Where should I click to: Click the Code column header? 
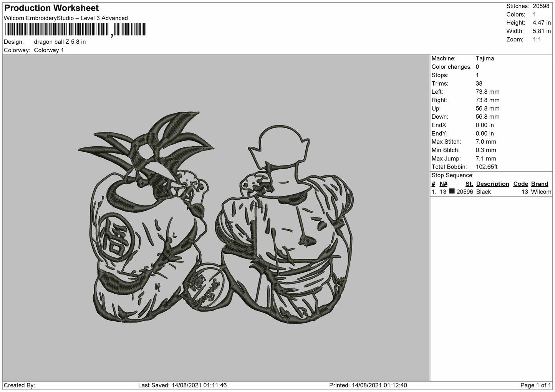[x=521, y=184]
